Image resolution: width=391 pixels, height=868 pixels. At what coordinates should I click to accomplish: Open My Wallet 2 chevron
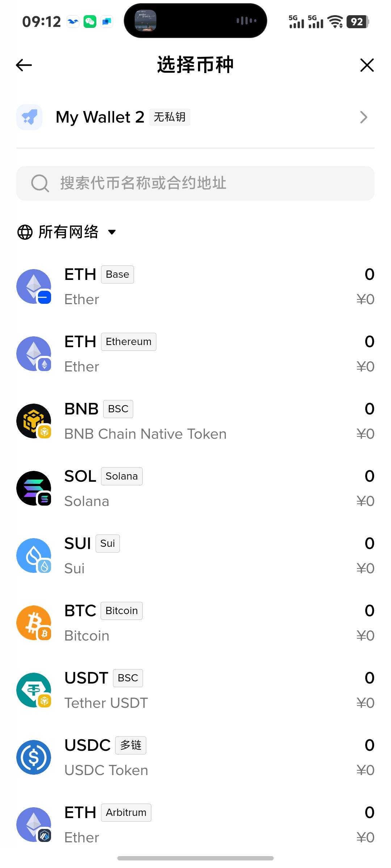[363, 117]
